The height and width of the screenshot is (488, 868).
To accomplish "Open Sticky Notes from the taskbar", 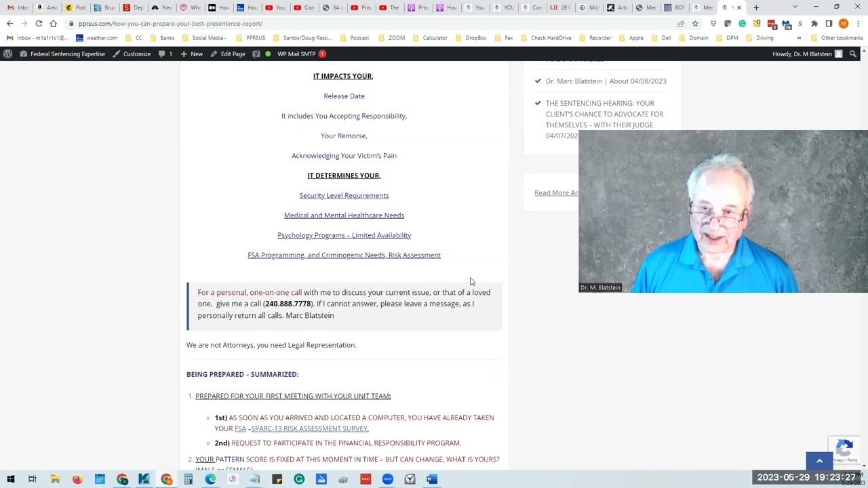I will coord(277,479).
